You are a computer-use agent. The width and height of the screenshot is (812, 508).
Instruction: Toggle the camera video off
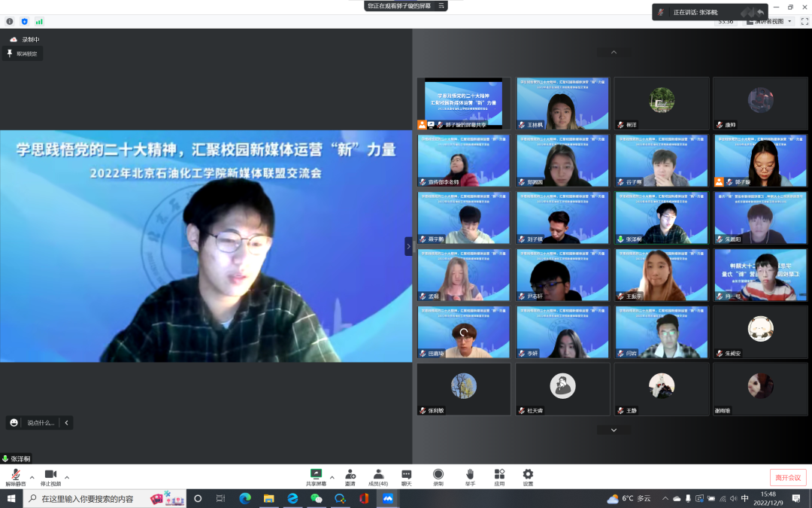click(50, 474)
